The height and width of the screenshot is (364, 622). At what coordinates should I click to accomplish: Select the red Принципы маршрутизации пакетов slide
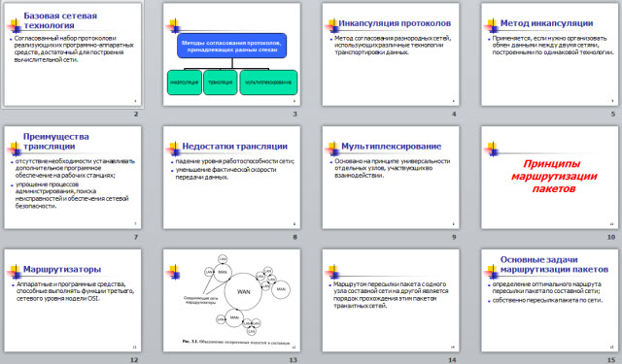[550, 178]
